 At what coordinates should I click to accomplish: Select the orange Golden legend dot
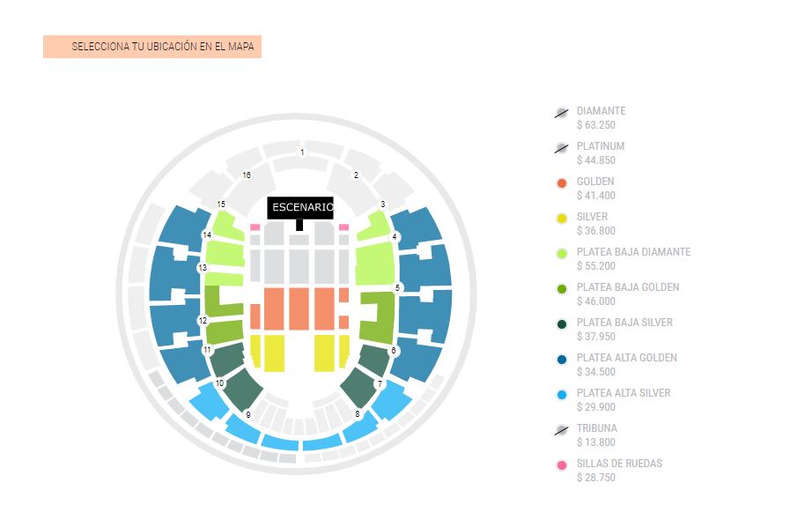(x=561, y=183)
